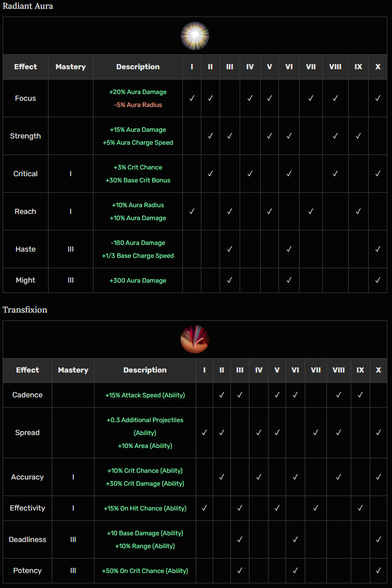Click the '+15% On Hit Chance (Ability)' text
This screenshot has width=392, height=588.
click(x=145, y=508)
